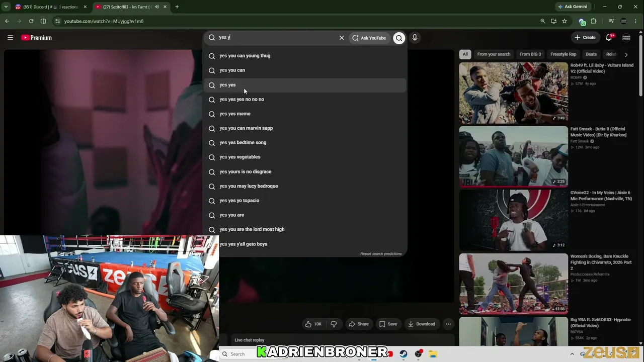The image size is (644, 362).
Task: Select the All filter chip
Action: (465, 54)
